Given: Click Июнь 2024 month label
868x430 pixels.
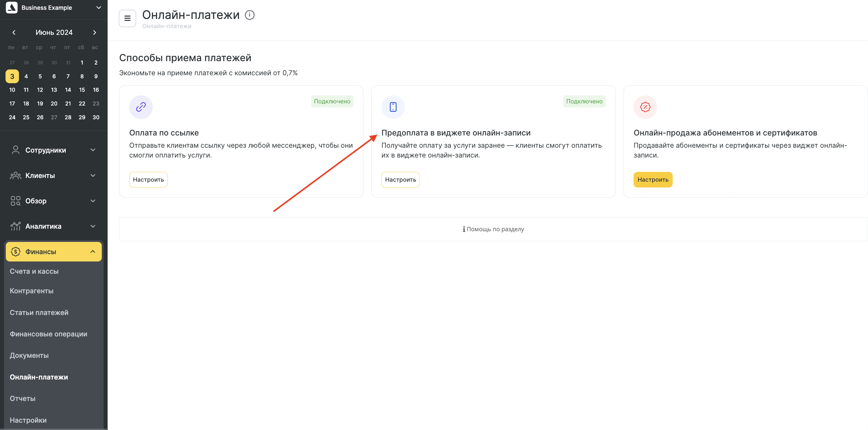Looking at the screenshot, I should 54,32.
